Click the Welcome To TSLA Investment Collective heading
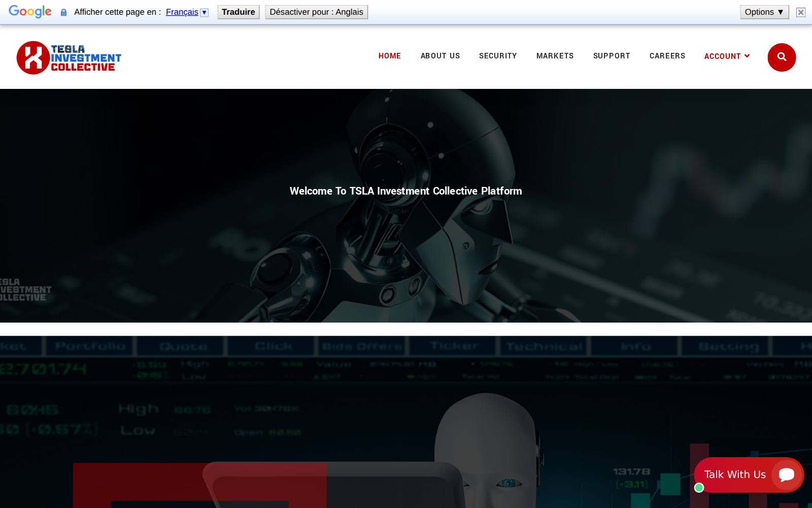This screenshot has height=508, width=812. (x=406, y=191)
